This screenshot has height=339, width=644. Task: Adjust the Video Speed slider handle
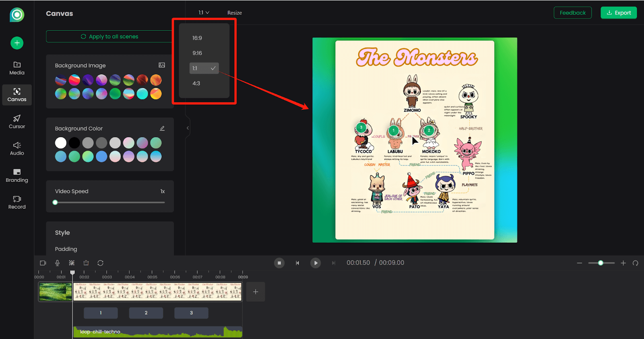[x=55, y=202]
